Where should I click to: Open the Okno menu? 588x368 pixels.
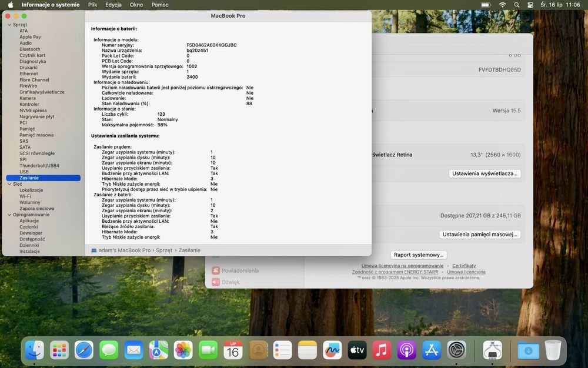pos(136,5)
